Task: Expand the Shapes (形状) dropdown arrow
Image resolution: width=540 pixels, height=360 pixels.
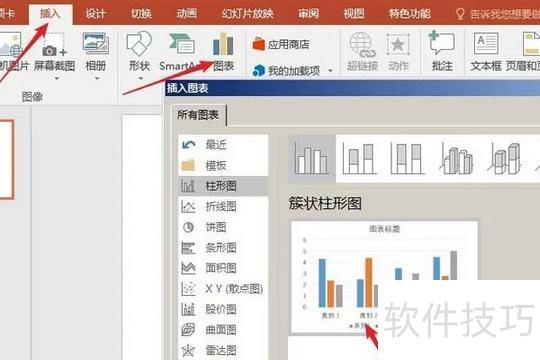Action: pos(140,79)
